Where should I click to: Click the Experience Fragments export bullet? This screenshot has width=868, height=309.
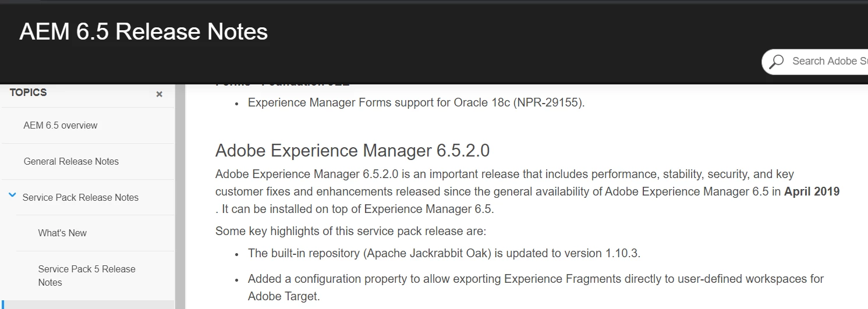pyautogui.click(x=536, y=279)
